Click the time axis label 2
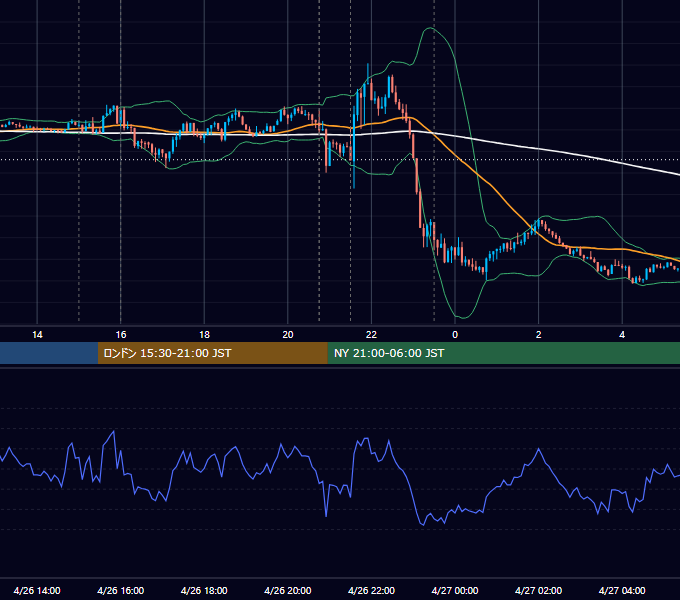The width and height of the screenshot is (680, 600). (539, 335)
